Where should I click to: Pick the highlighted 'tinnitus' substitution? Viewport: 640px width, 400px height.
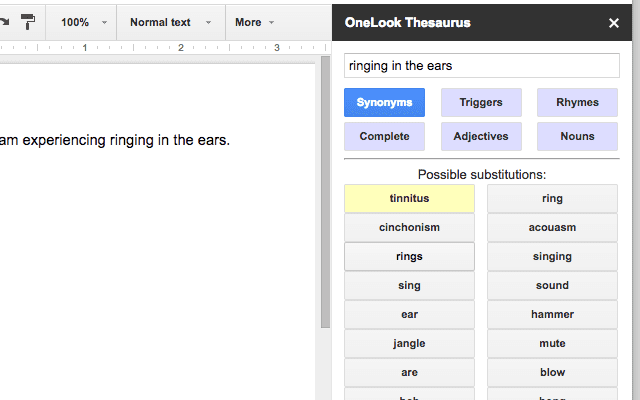tap(409, 198)
